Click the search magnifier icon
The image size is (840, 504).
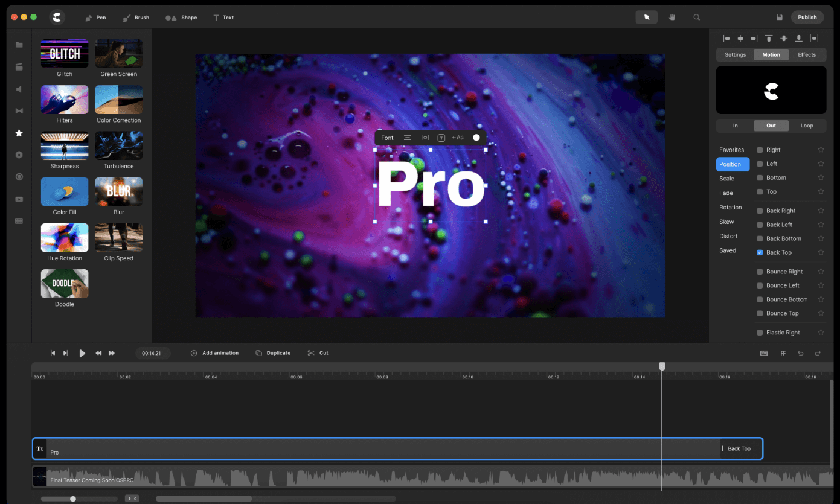pos(697,18)
